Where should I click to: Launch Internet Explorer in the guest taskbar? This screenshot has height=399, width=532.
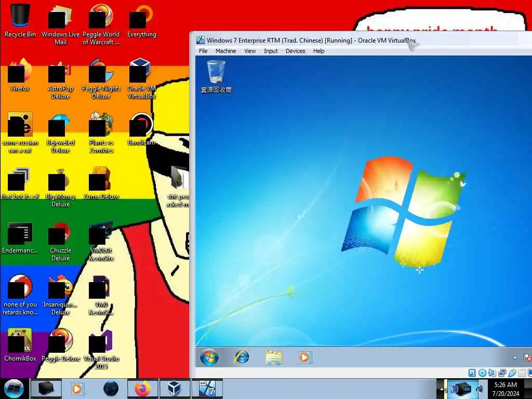click(x=242, y=357)
